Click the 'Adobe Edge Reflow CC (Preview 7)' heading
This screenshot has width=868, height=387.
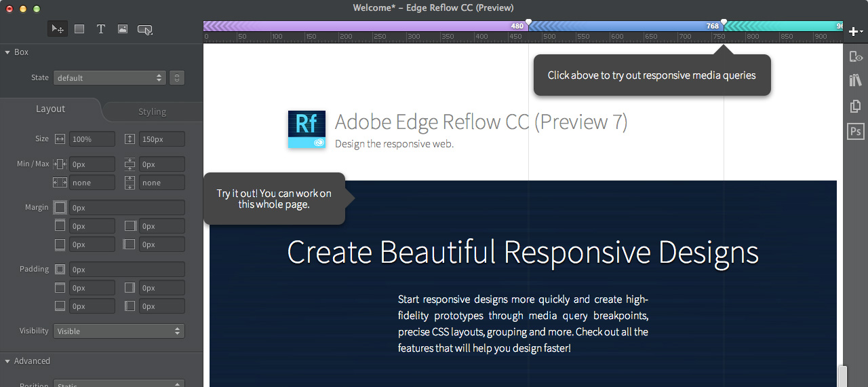click(x=481, y=122)
